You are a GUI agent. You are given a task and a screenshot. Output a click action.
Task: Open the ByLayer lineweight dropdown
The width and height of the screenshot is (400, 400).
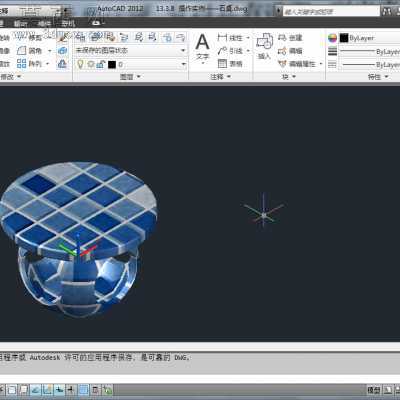pos(369,51)
